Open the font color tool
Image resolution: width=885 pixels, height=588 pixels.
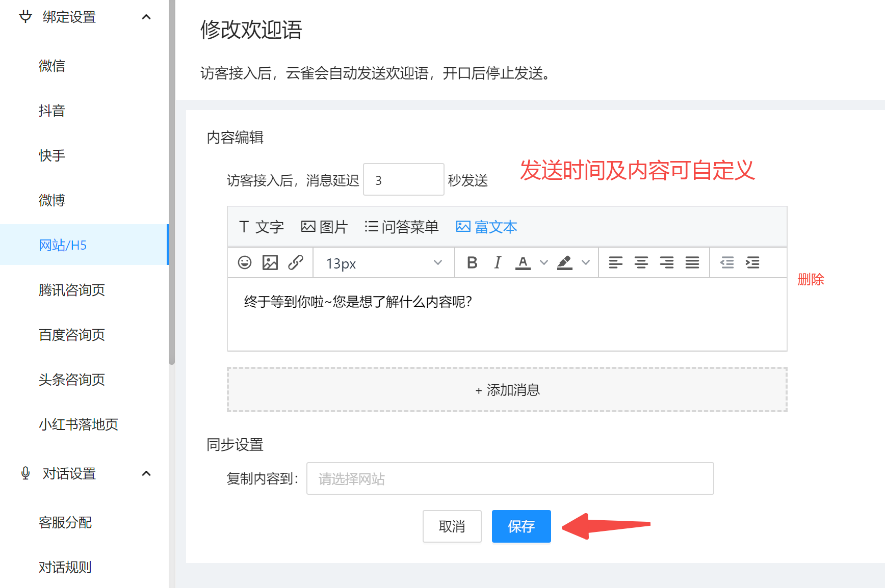click(x=523, y=262)
